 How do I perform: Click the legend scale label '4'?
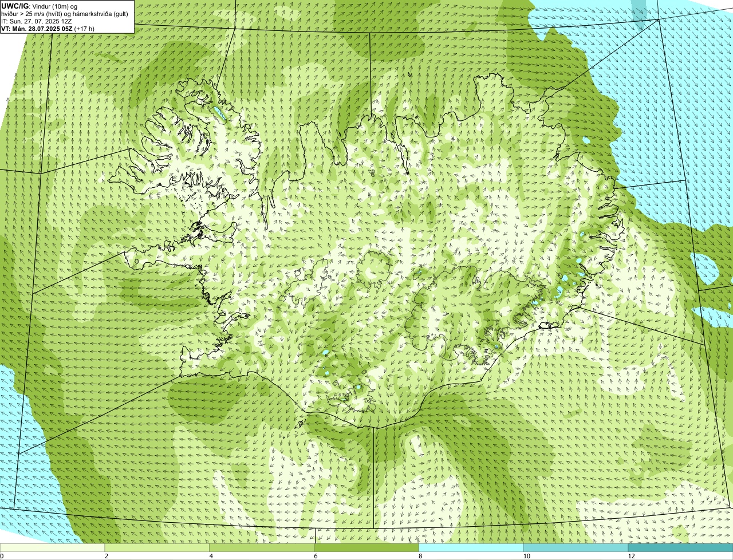coord(211,556)
